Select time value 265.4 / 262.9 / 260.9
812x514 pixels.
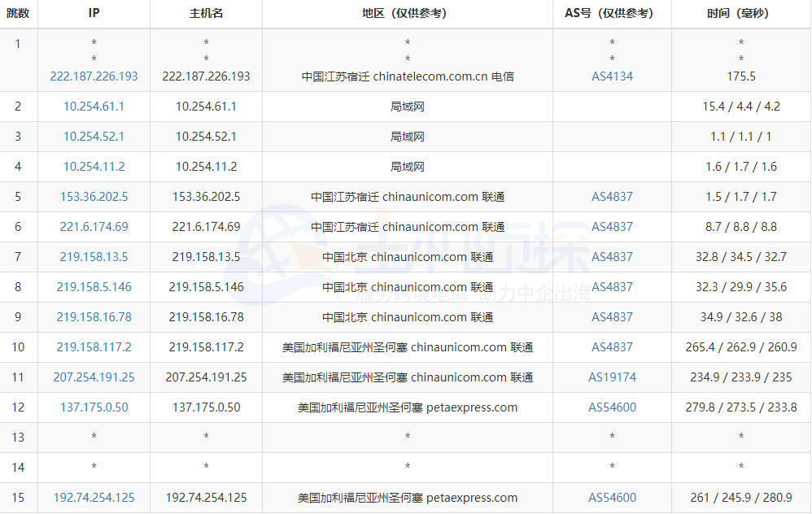[741, 346]
